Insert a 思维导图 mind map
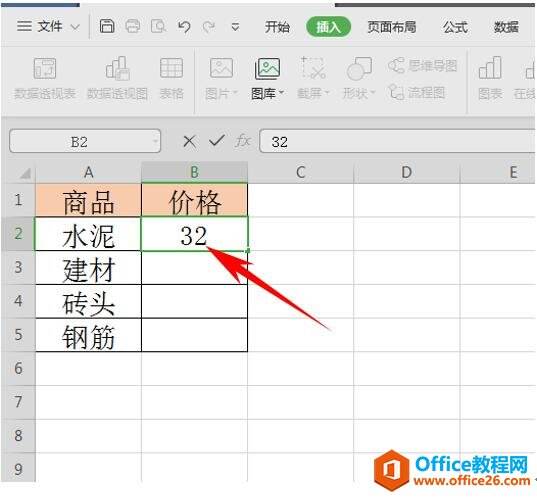537x498 pixels. tap(423, 66)
